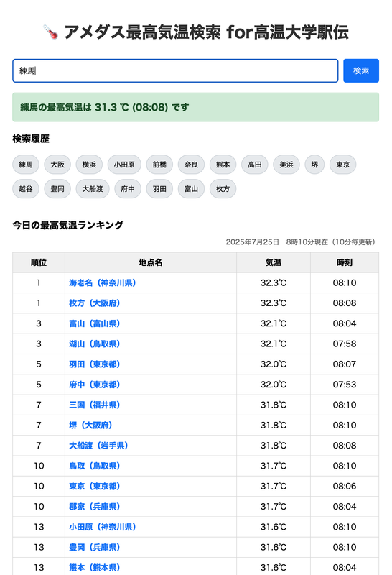Follow the 熊本（熊本県） ranking link
This screenshot has height=575, width=392.
coord(95,567)
